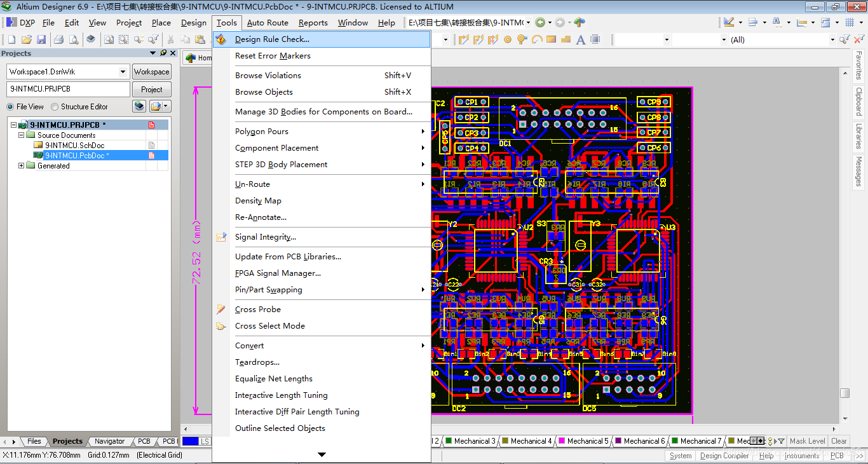Choose Reset Error Markers
868x464 pixels.
[x=322, y=56]
